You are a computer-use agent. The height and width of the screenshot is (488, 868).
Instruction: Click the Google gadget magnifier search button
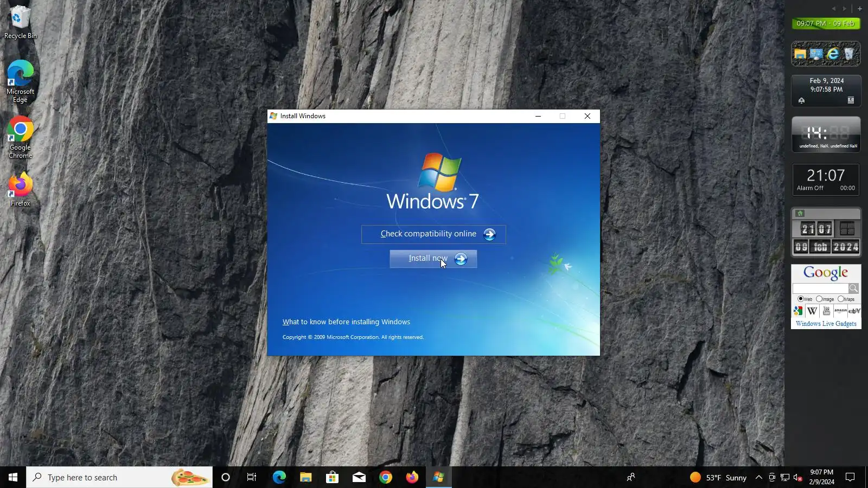pyautogui.click(x=853, y=288)
